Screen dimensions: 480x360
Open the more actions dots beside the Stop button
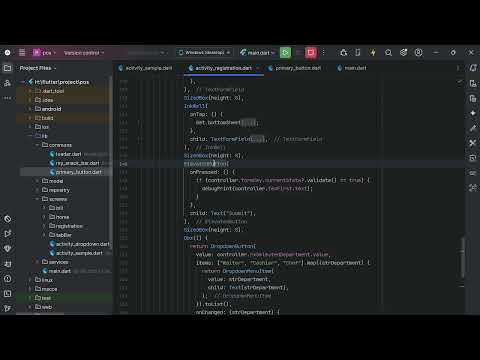[323, 52]
